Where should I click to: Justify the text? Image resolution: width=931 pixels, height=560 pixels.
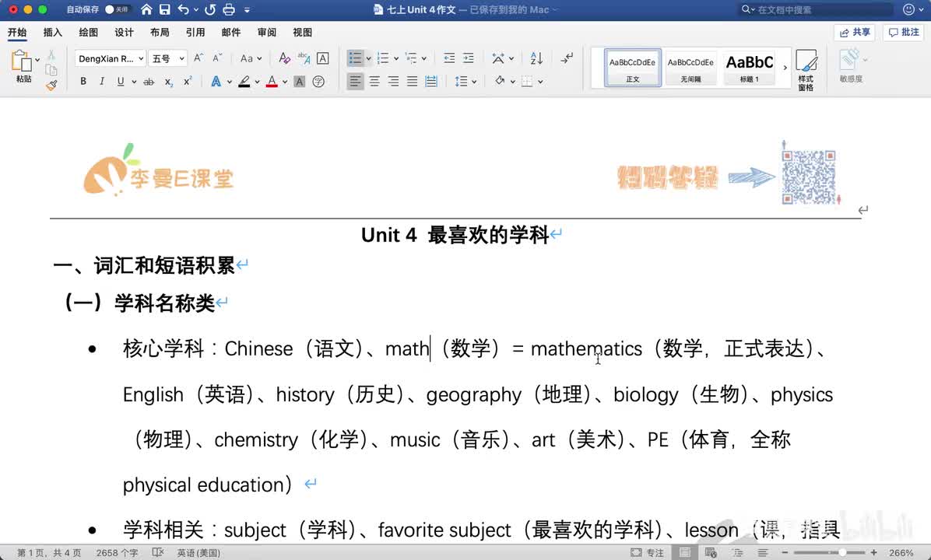tap(412, 81)
